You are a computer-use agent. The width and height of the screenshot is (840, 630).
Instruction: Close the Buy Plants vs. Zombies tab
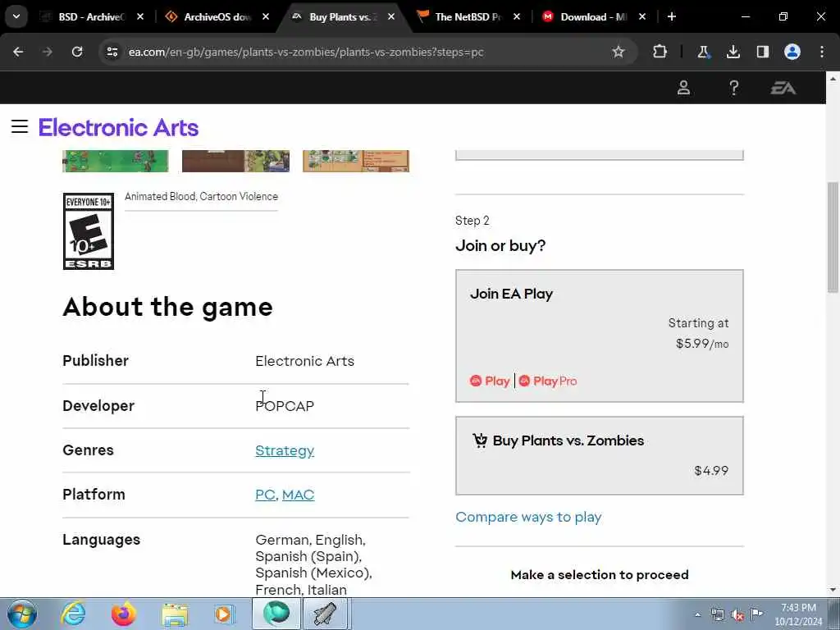(391, 16)
